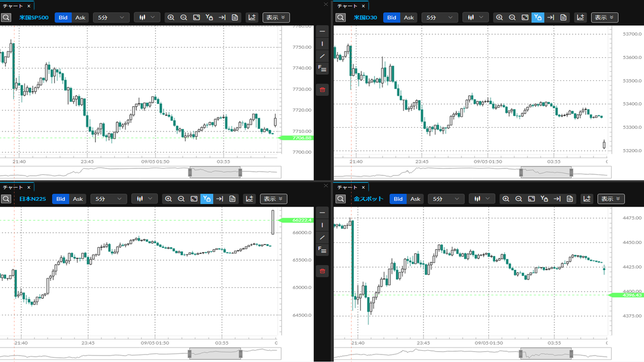Jump to latest bar on 米国D30 chart

(551, 17)
